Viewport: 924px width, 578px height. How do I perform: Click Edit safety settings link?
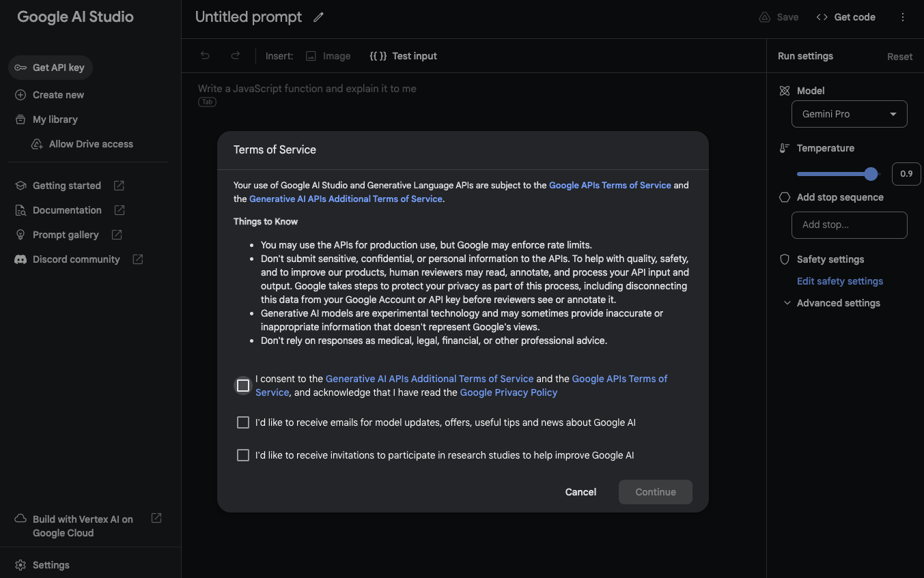(840, 281)
